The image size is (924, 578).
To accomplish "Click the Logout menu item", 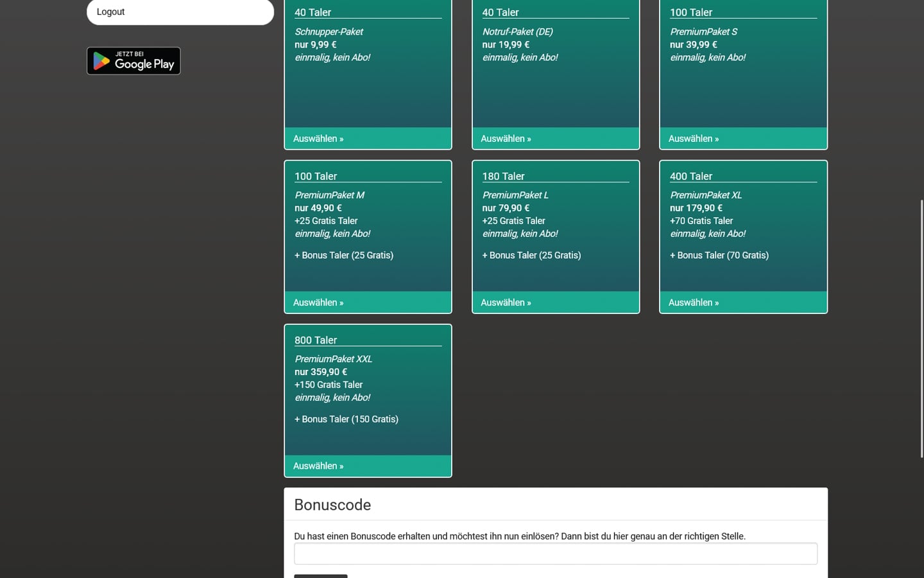I will point(180,12).
